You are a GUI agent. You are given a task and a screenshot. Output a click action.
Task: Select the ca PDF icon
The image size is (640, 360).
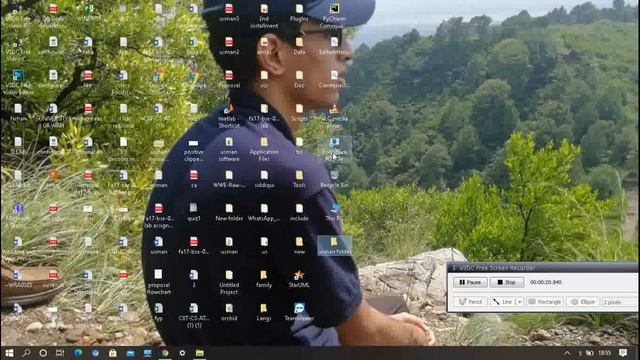194,180
